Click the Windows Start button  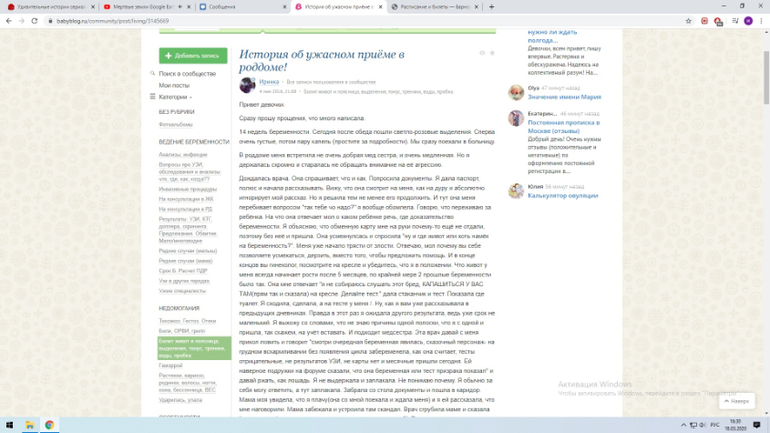pyautogui.click(x=8, y=425)
